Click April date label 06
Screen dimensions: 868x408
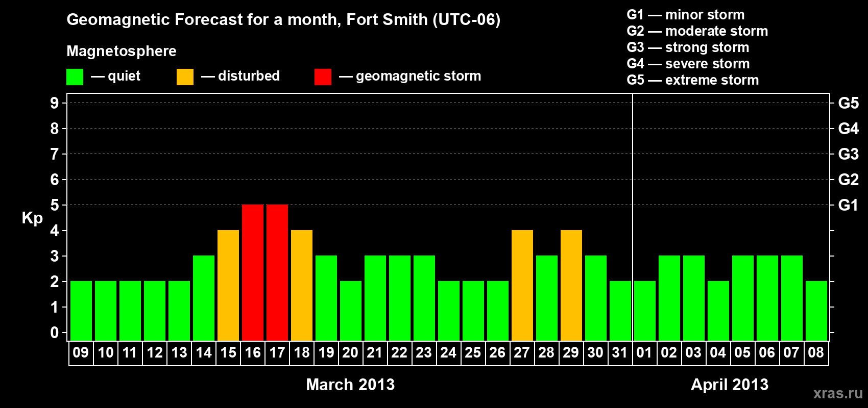(767, 353)
